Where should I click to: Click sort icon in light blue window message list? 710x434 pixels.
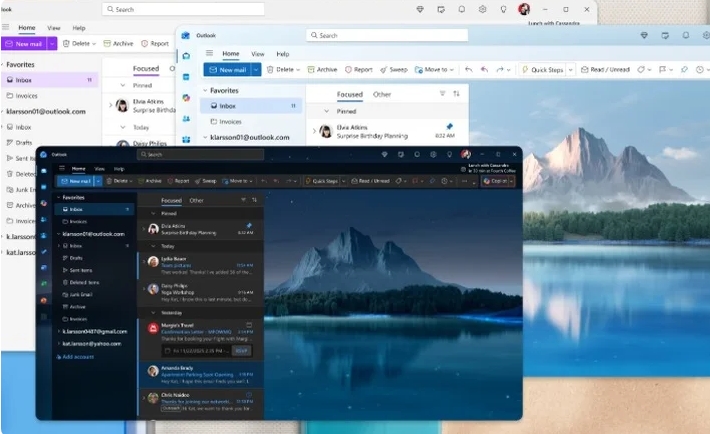click(456, 94)
